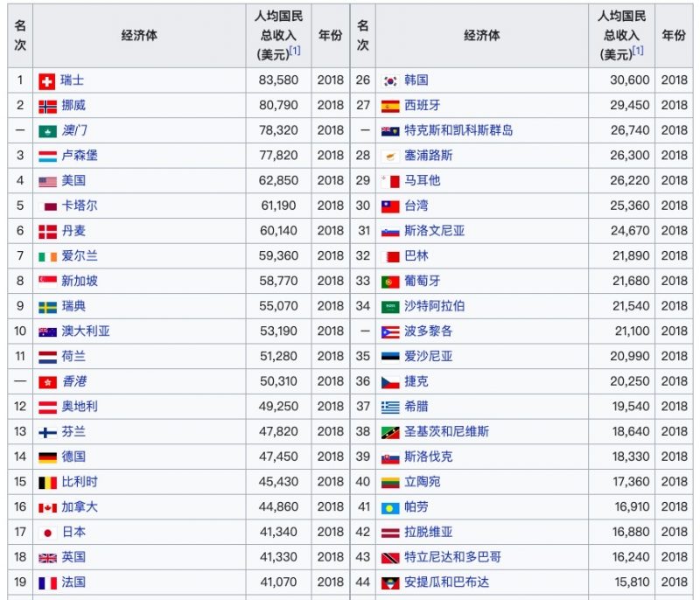
Task: Open the 荷兰 link
Action: (73, 356)
